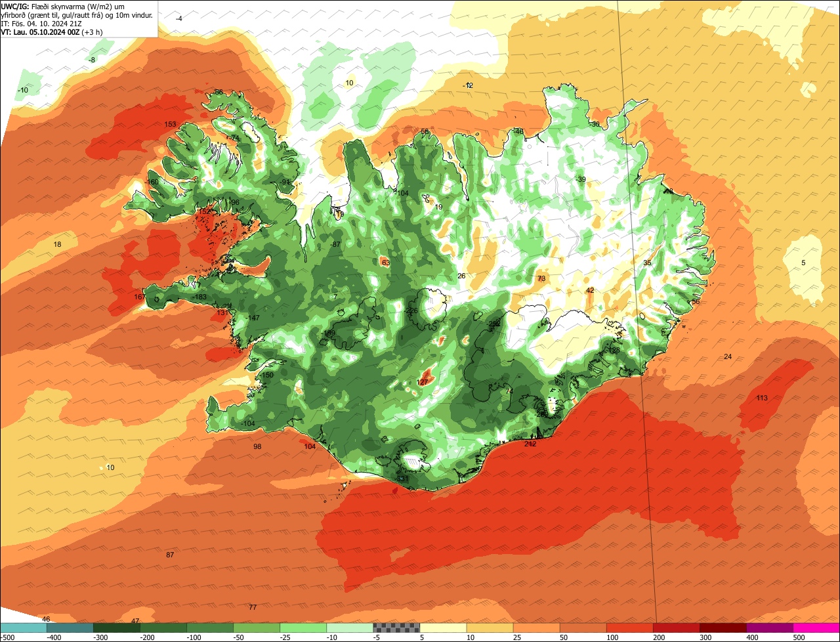Click the '-500' legend label
This screenshot has width=840, height=642.
click(8, 637)
